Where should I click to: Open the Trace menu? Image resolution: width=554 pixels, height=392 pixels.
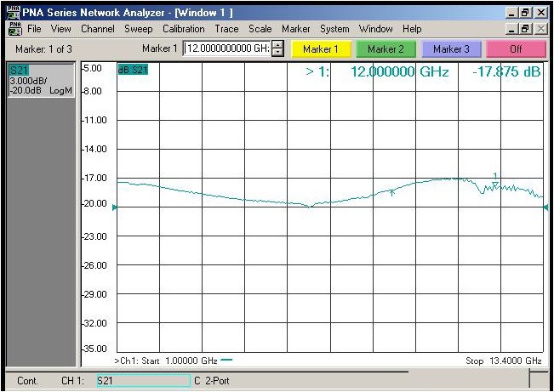coord(226,29)
